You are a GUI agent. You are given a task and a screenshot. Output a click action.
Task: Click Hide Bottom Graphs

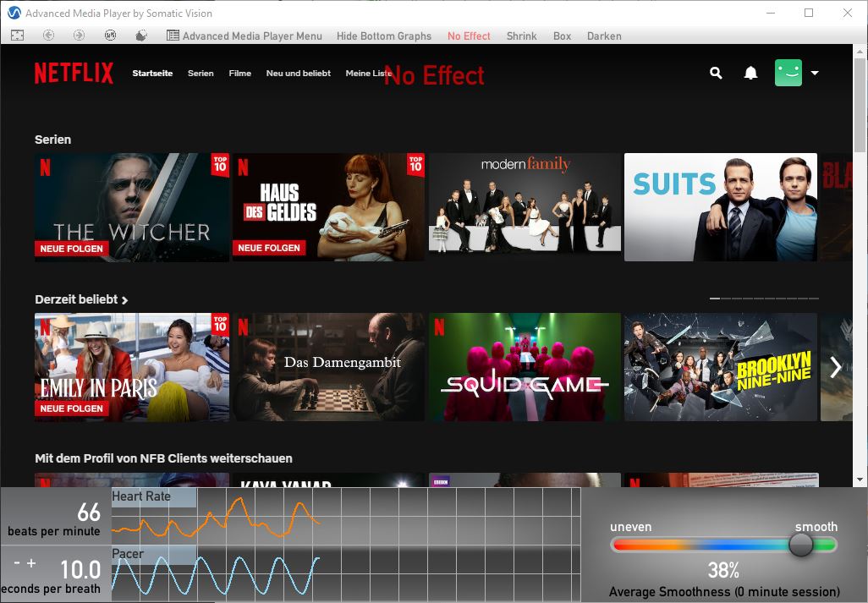[x=383, y=36]
